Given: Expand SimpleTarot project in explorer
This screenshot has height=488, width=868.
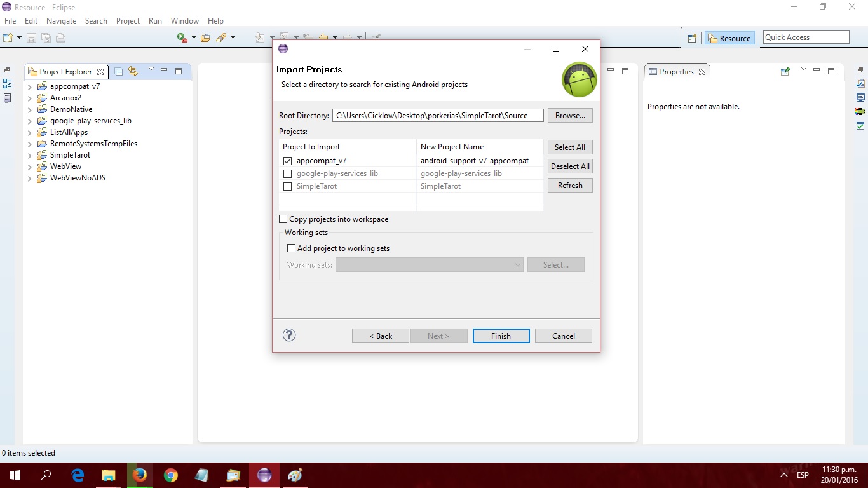Looking at the screenshot, I should coord(29,155).
